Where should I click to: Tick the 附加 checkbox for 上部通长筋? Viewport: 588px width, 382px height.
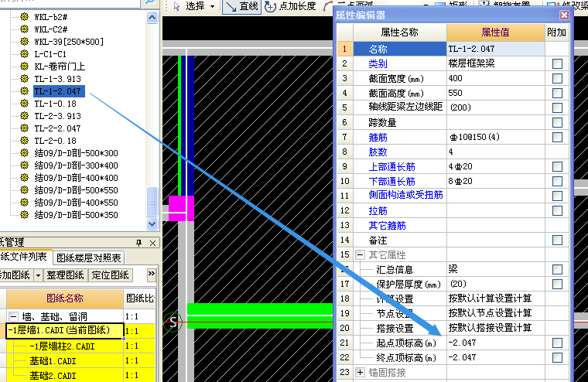[557, 166]
